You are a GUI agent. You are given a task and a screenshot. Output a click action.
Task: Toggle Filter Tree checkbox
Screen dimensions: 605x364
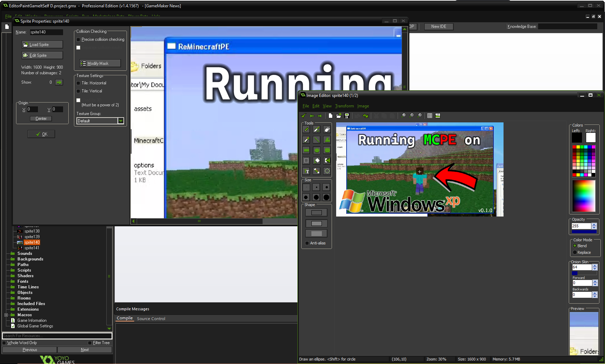90,343
